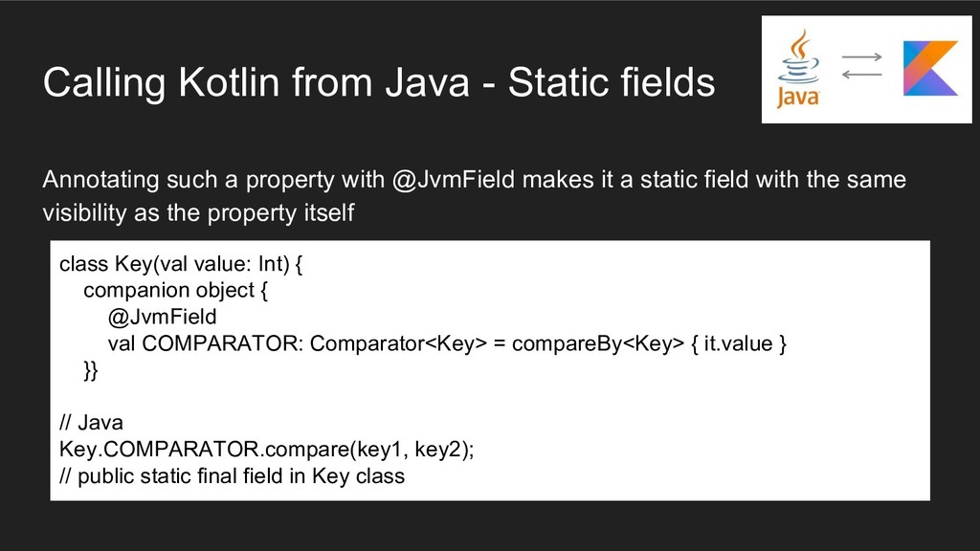Click the left-pointing arrow between logos
The image size is (980, 551).
pos(861,79)
